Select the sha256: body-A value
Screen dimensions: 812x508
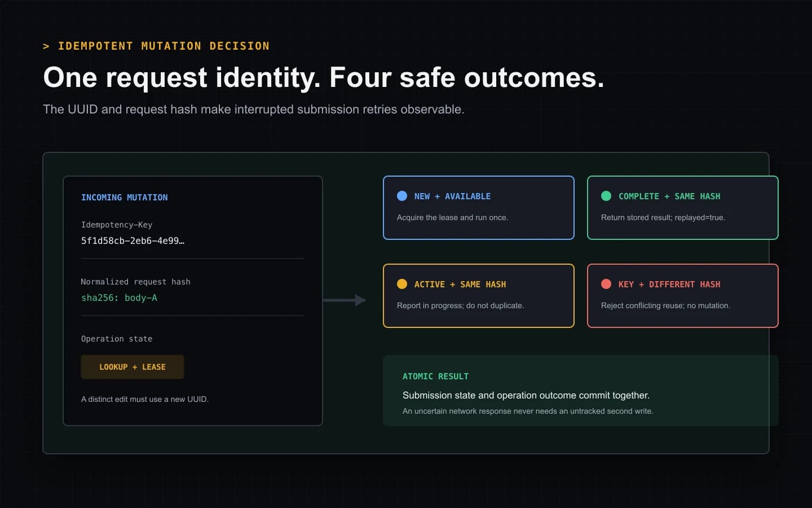point(119,297)
